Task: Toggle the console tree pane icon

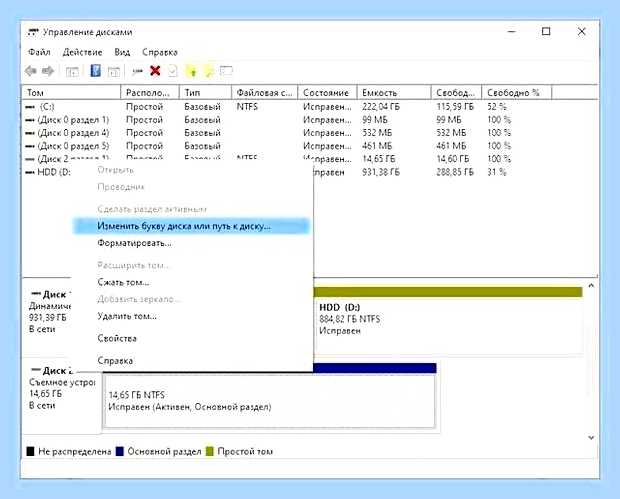Action: click(72, 72)
